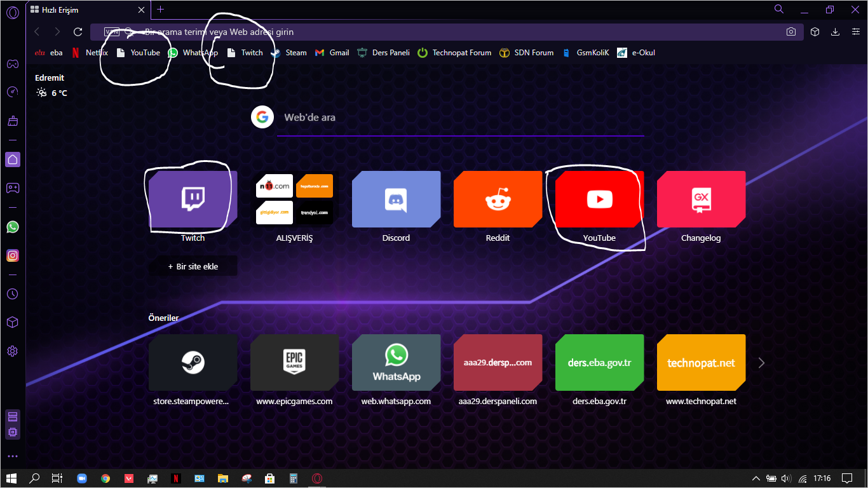
Task: Open the store.steampowered suggestion tile
Action: coord(193,363)
